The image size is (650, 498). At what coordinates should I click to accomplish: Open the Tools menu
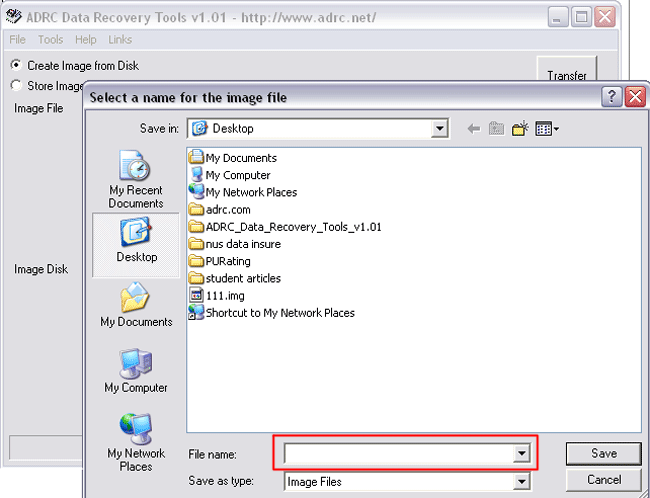coord(50,40)
